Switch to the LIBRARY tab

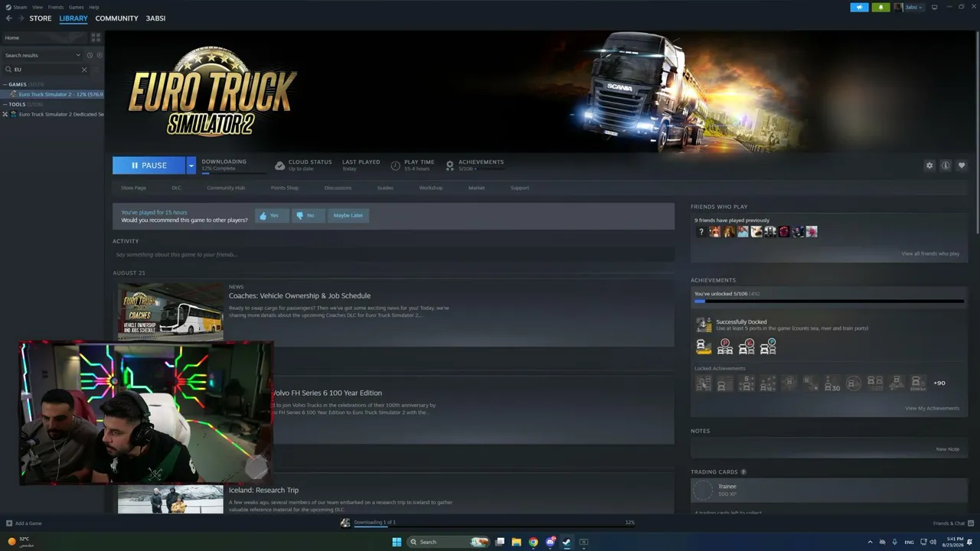pos(73,18)
